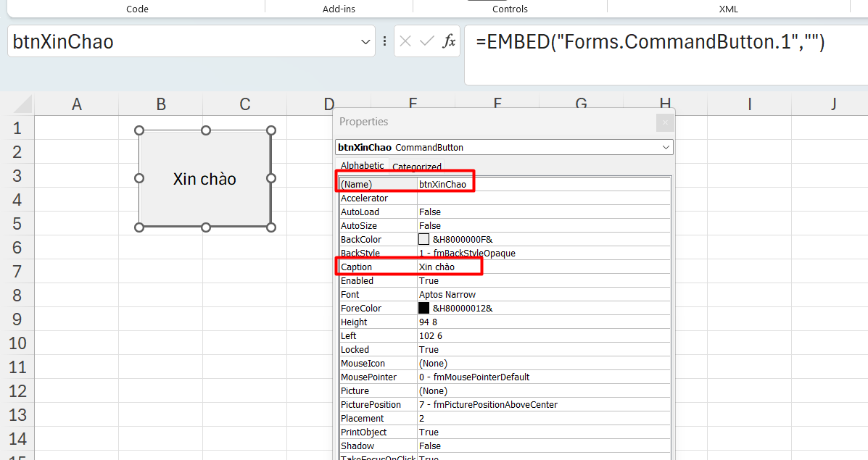Click the black ForeColor swatch

point(424,308)
